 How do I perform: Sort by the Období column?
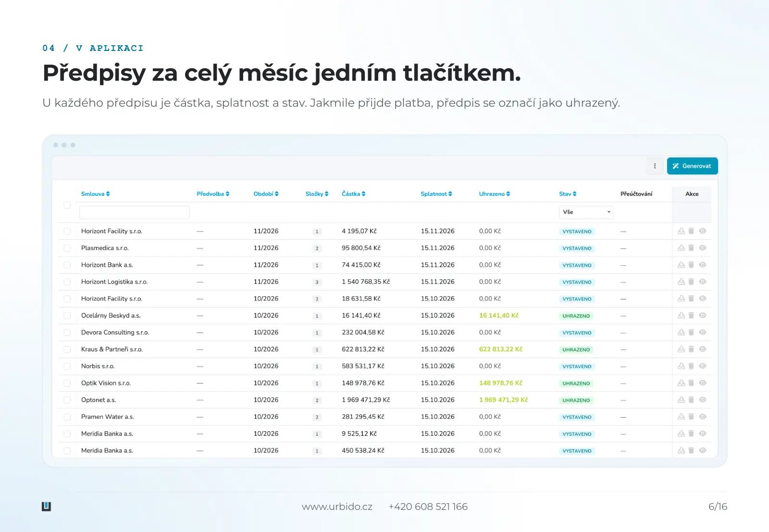pos(266,194)
